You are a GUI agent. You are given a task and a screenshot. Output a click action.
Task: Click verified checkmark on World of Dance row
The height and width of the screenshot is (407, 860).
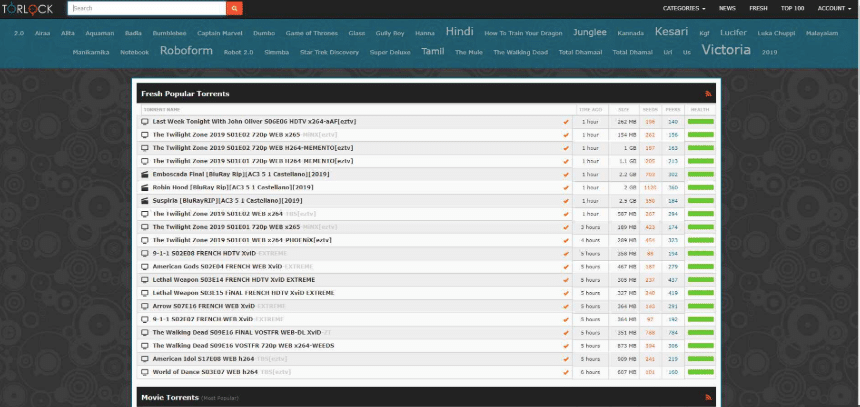(x=566, y=372)
